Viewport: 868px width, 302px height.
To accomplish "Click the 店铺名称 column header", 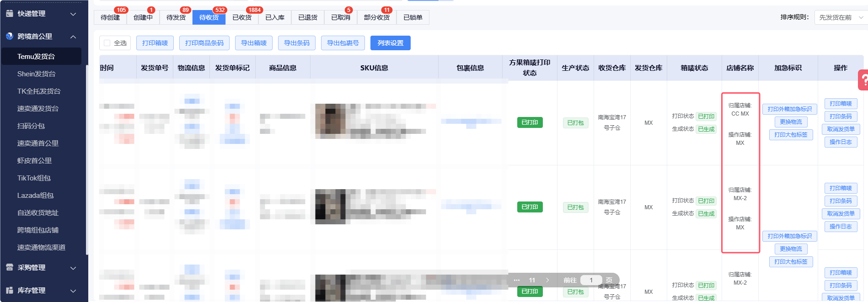I will pos(740,68).
